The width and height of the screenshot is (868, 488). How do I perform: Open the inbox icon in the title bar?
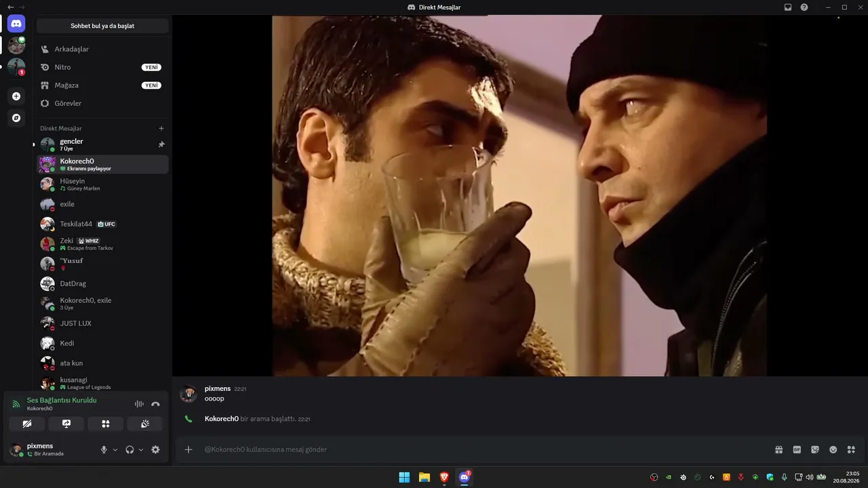(788, 7)
